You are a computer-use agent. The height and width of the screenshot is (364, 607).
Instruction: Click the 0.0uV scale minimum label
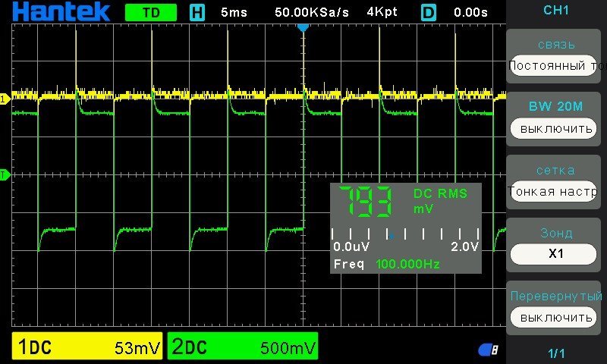(x=351, y=246)
